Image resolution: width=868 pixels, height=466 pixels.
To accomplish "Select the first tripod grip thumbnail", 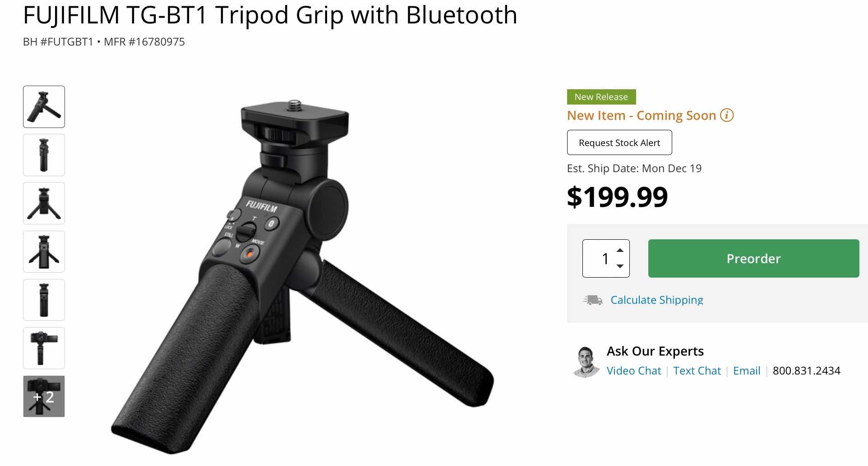I will pos(44,107).
